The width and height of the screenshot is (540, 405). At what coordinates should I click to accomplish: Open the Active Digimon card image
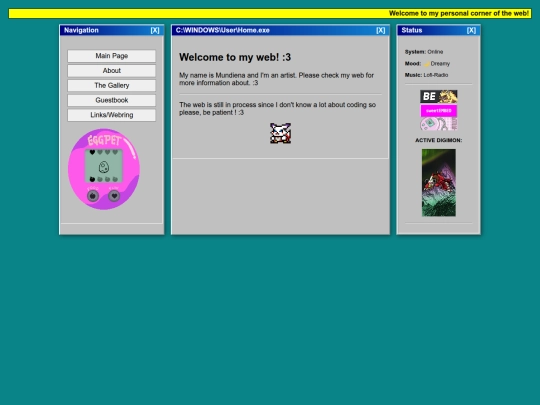coord(439,183)
